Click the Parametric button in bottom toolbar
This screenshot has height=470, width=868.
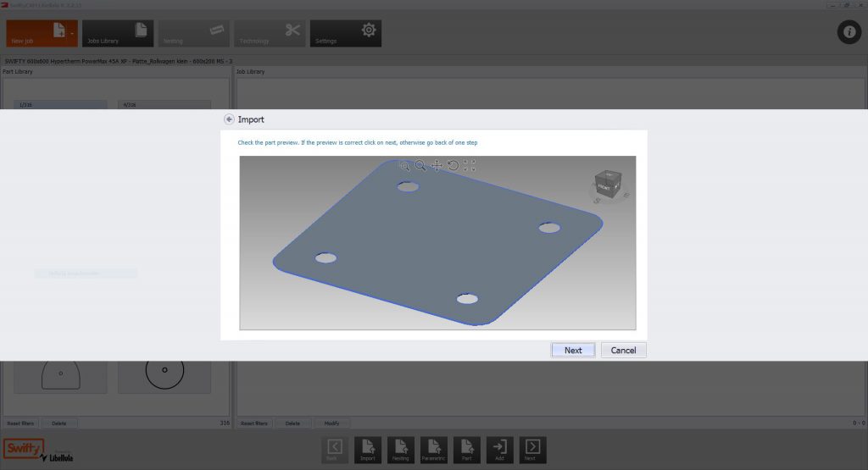pyautogui.click(x=434, y=450)
